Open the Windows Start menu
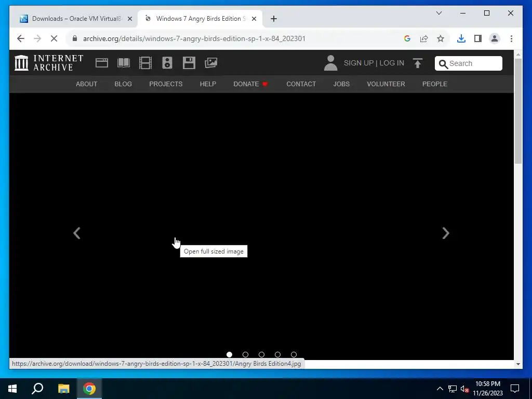Viewport: 532px width, 399px height. click(12, 389)
